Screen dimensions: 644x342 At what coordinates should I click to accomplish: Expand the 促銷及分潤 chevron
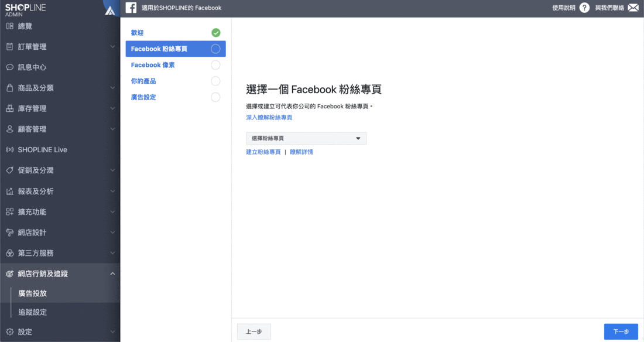click(112, 170)
